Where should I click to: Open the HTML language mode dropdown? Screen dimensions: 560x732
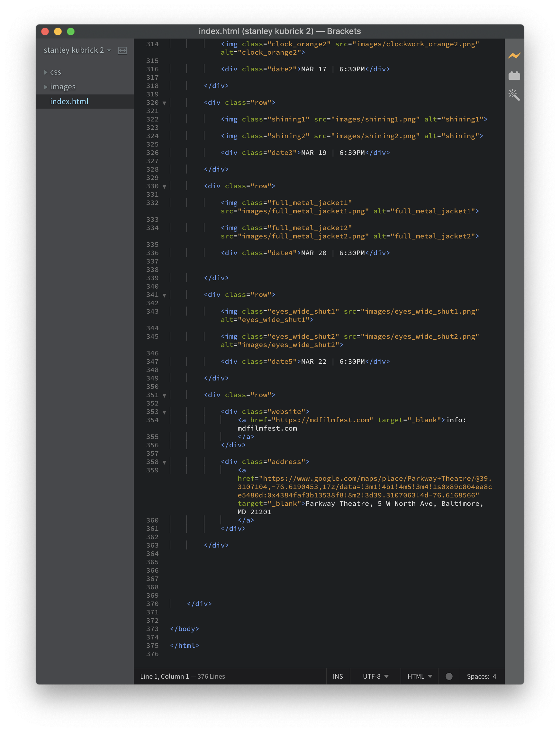point(419,676)
